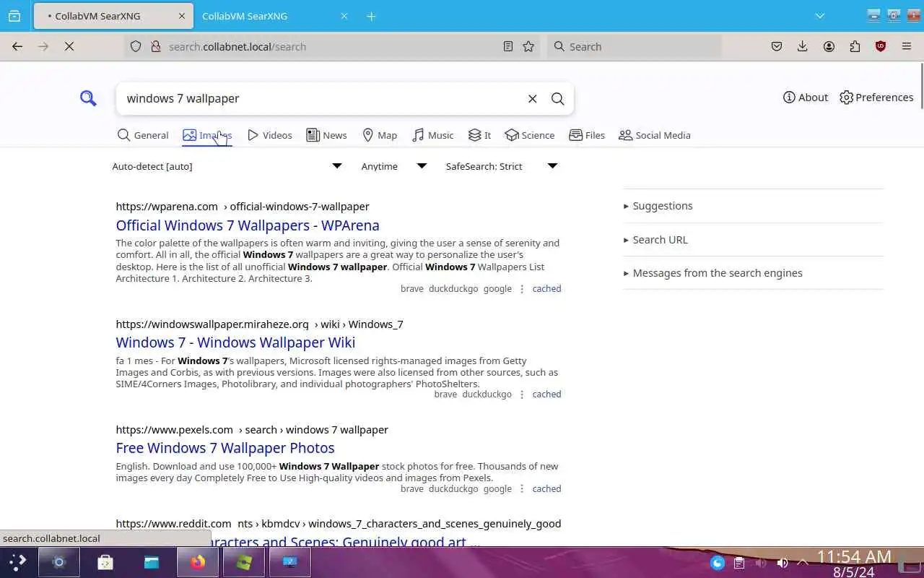Viewport: 924px width, 578px height.
Task: Bookmark this page with the star icon
Action: [528, 46]
